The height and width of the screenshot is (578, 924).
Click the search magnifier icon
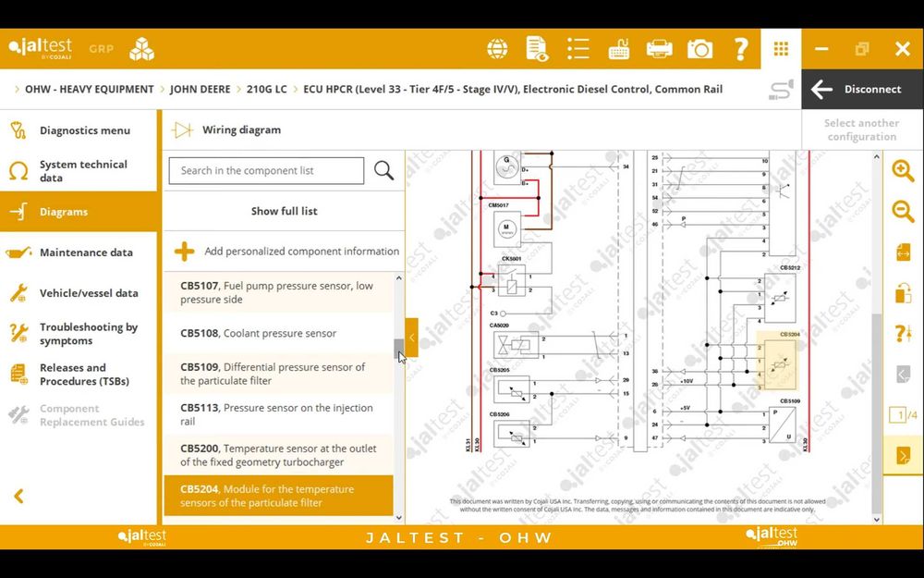[x=383, y=170]
